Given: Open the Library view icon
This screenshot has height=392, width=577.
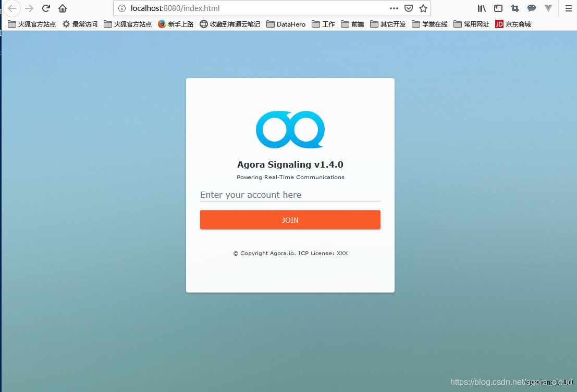Looking at the screenshot, I should [482, 8].
